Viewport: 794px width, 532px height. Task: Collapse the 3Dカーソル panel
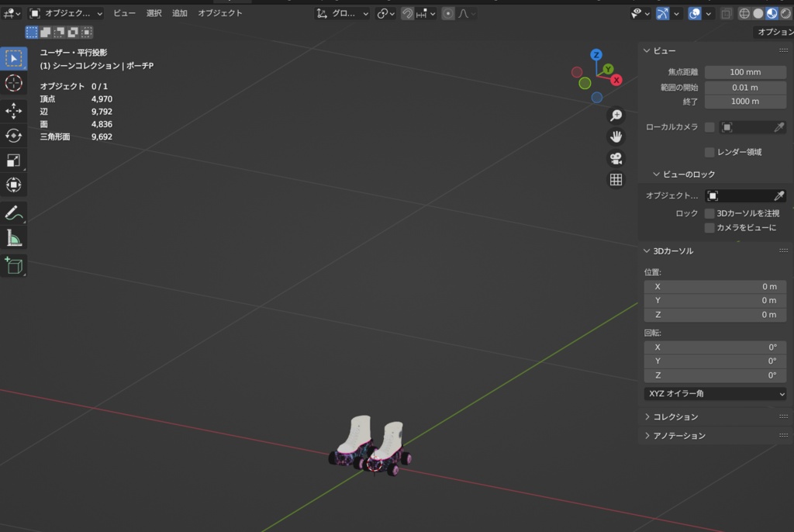click(647, 250)
